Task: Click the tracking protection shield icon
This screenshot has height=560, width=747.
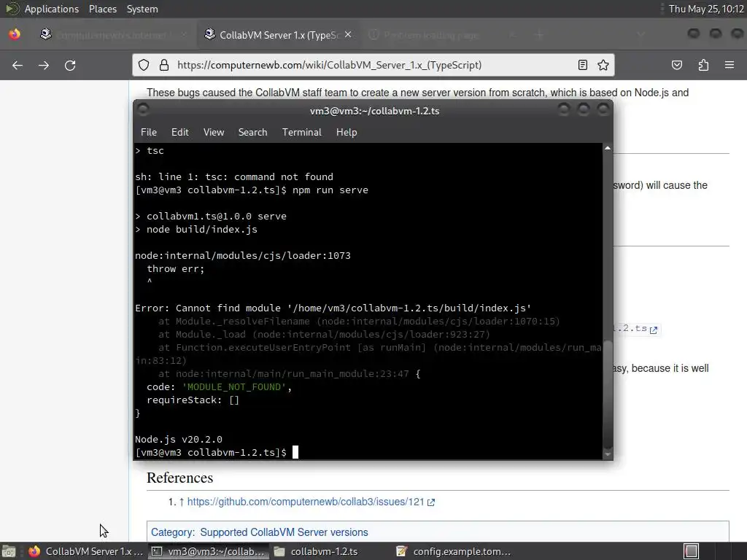Action: tap(144, 65)
